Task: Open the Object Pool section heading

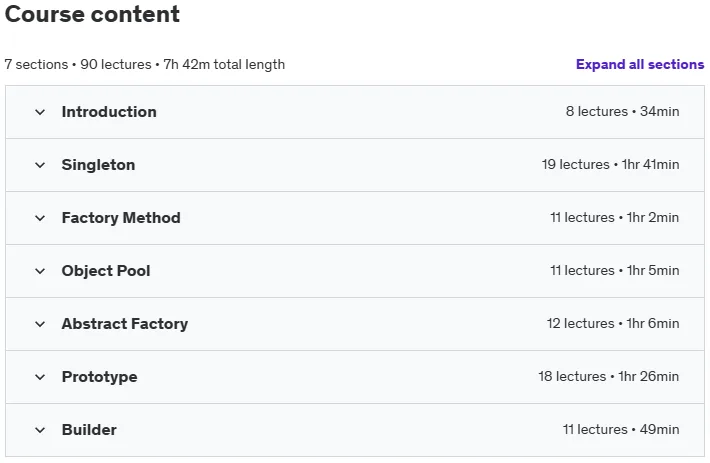Action: click(x=106, y=271)
